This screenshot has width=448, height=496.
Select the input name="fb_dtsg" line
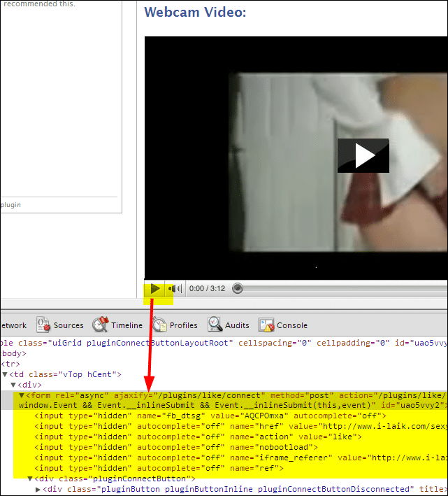tap(210, 416)
